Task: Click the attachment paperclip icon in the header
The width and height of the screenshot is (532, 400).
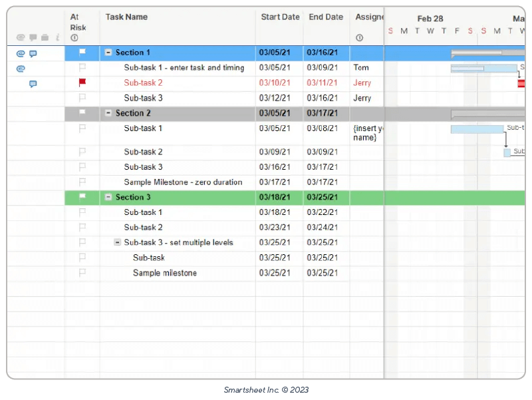Action: pyautogui.click(x=20, y=37)
